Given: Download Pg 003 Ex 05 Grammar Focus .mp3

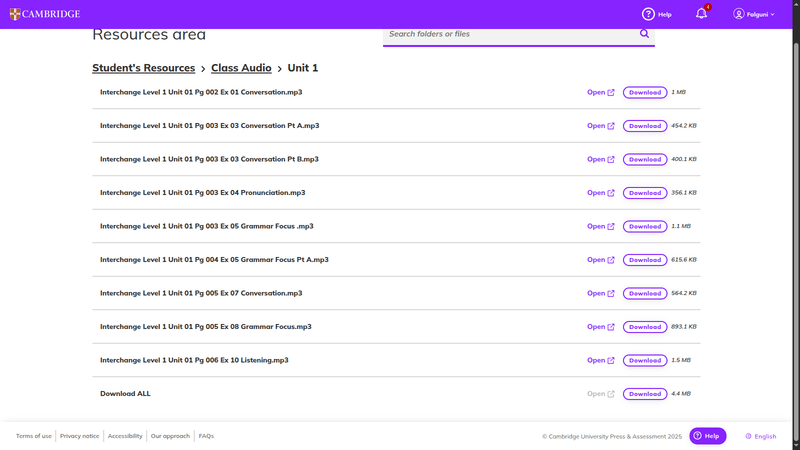Looking at the screenshot, I should pos(645,227).
